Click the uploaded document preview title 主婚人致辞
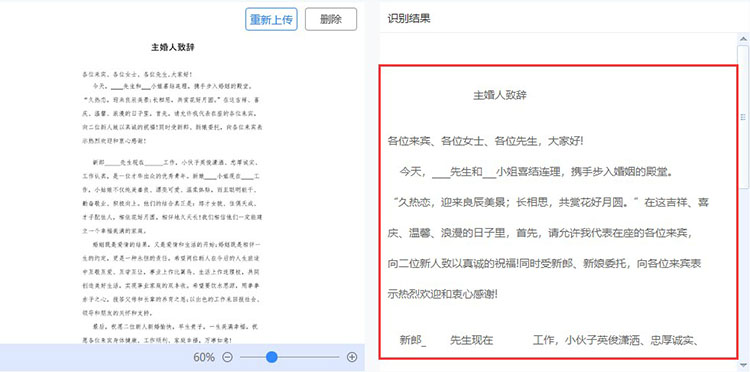The image size is (750, 372). click(173, 47)
